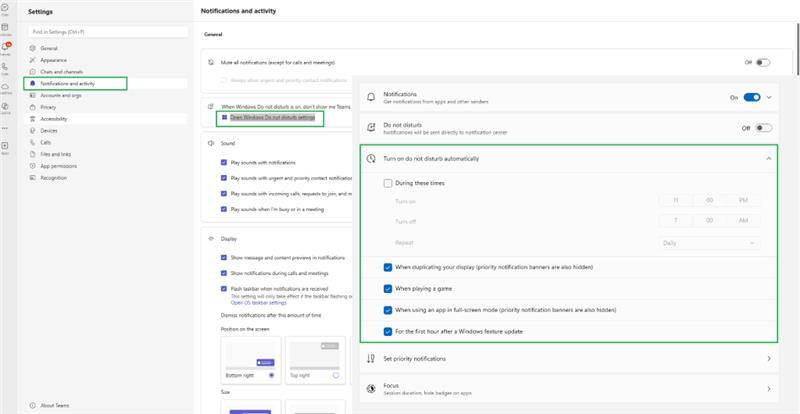
Task: Uncheck When using an app in full-screen mode
Action: pyautogui.click(x=388, y=310)
